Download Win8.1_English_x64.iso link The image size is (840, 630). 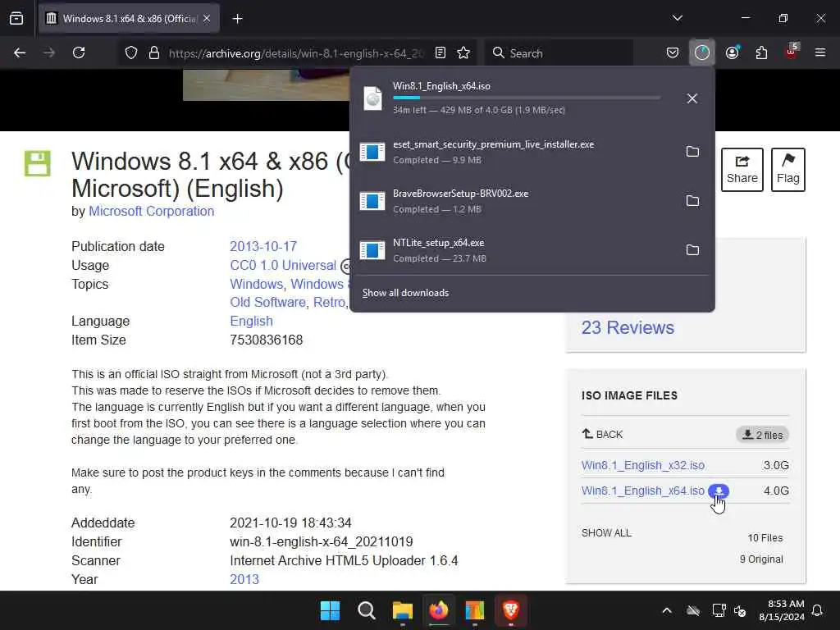click(x=643, y=491)
